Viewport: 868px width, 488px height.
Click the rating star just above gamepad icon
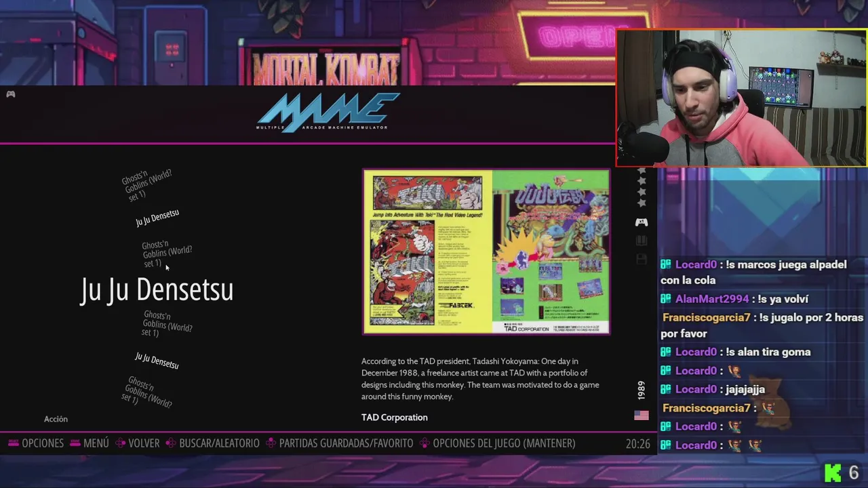coord(642,203)
